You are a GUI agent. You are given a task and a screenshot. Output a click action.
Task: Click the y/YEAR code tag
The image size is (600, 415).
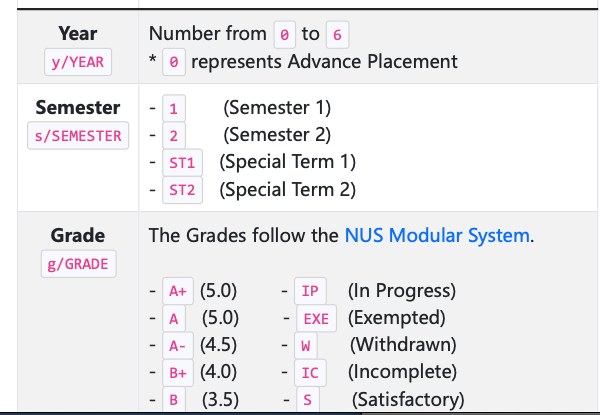click(x=78, y=62)
